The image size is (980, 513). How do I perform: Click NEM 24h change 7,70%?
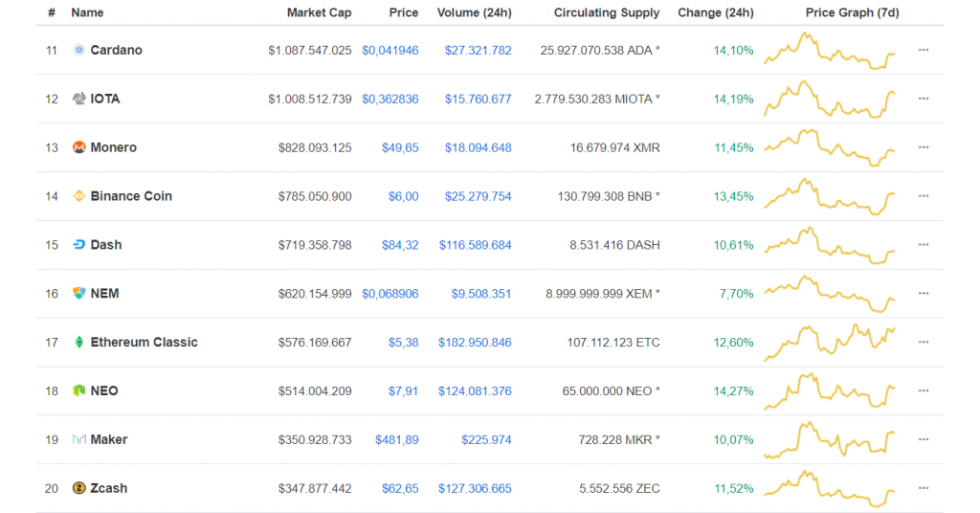(x=736, y=294)
